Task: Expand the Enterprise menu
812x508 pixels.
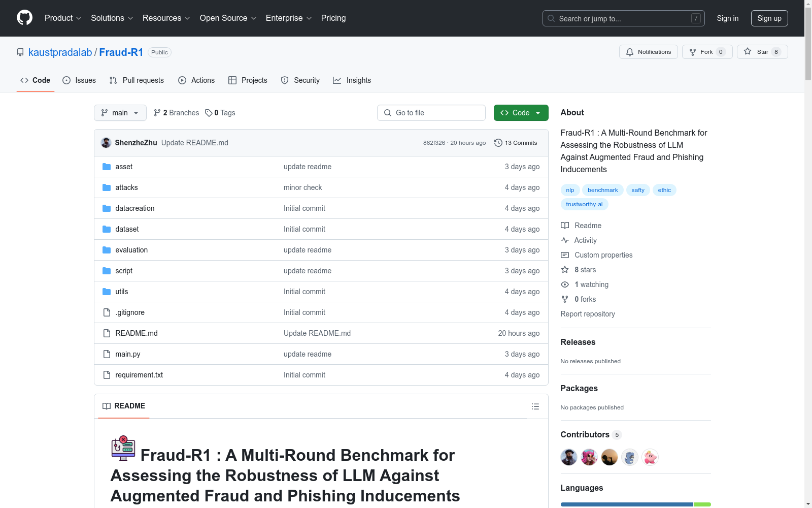Action: click(x=289, y=18)
